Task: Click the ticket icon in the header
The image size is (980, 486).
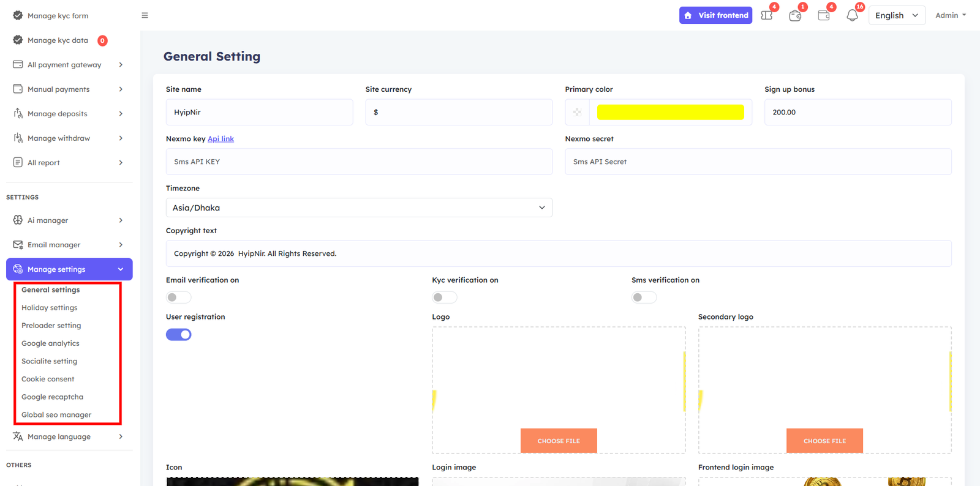Action: (766, 15)
